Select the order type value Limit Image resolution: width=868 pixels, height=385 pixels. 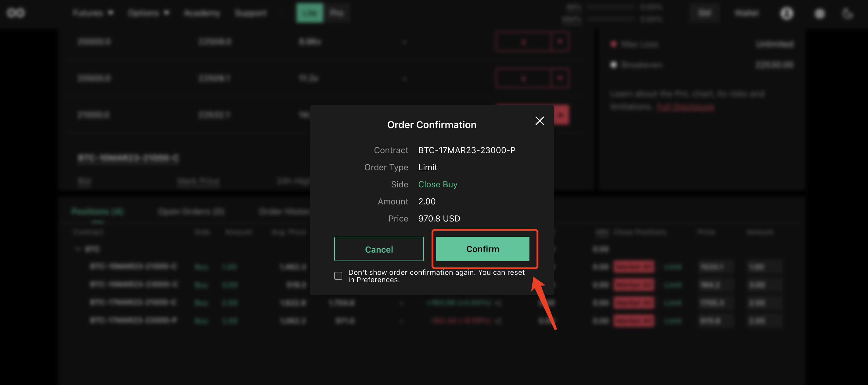pyautogui.click(x=428, y=167)
